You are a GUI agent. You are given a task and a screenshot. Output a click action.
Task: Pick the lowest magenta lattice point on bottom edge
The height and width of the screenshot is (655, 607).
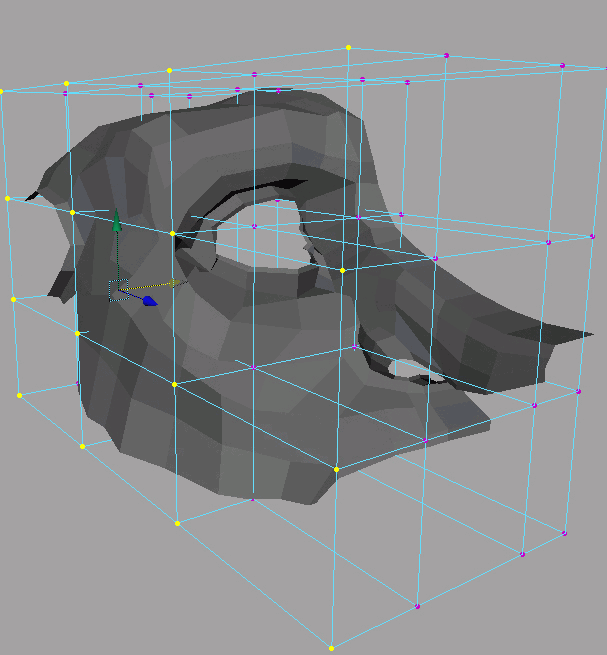pyautogui.click(x=417, y=606)
